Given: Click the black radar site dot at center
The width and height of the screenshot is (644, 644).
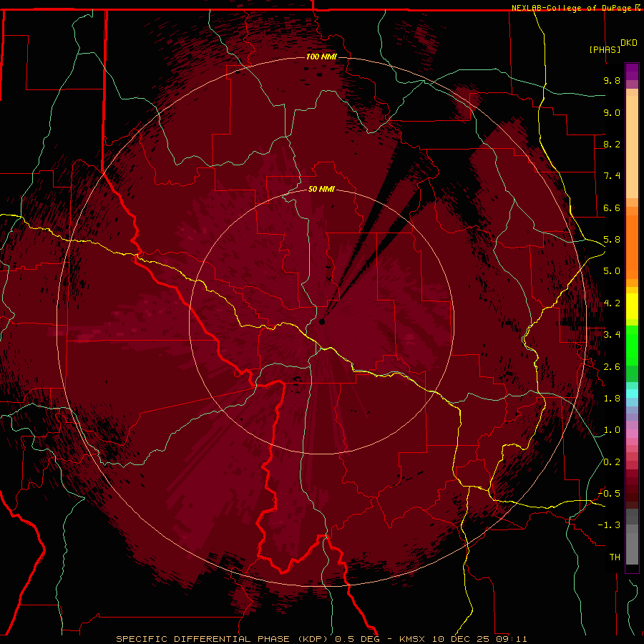Looking at the screenshot, I should pos(321,321).
